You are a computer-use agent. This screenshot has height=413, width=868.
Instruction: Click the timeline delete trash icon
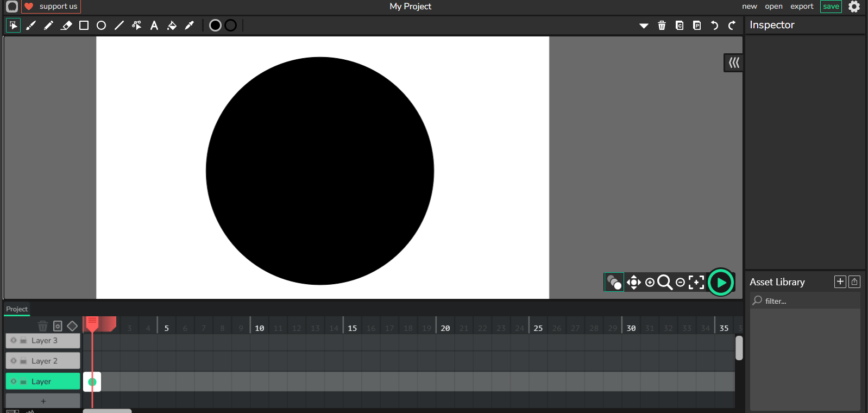(x=43, y=326)
